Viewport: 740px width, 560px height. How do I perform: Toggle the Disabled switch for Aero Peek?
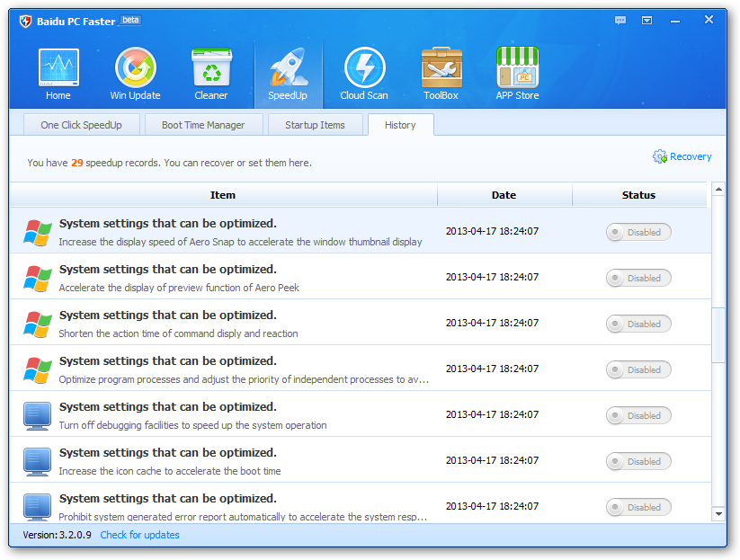pyautogui.click(x=638, y=278)
